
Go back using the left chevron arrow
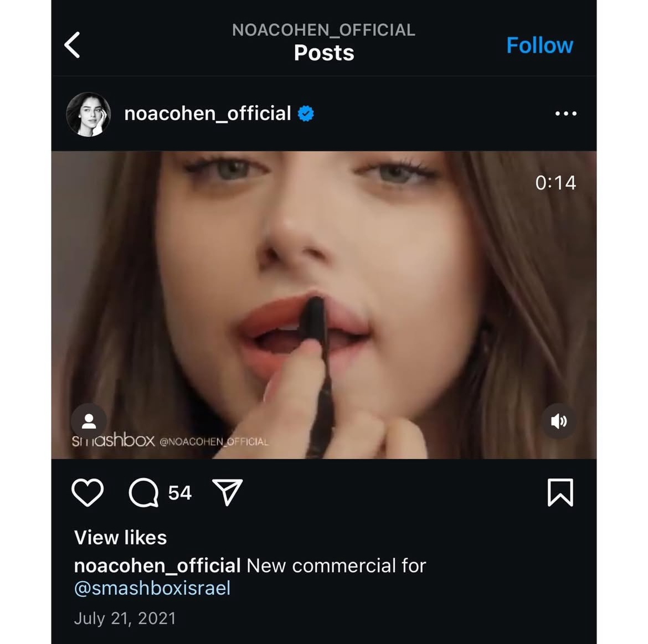(x=73, y=45)
